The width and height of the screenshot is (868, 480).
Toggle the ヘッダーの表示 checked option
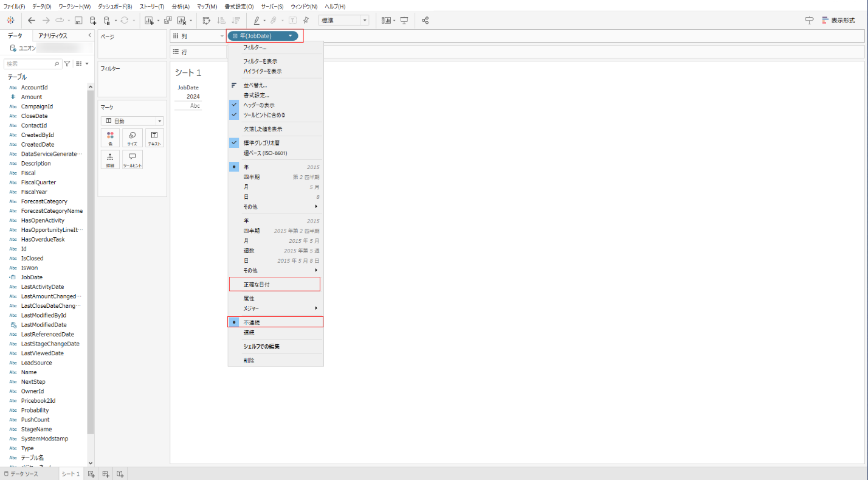[258, 105]
